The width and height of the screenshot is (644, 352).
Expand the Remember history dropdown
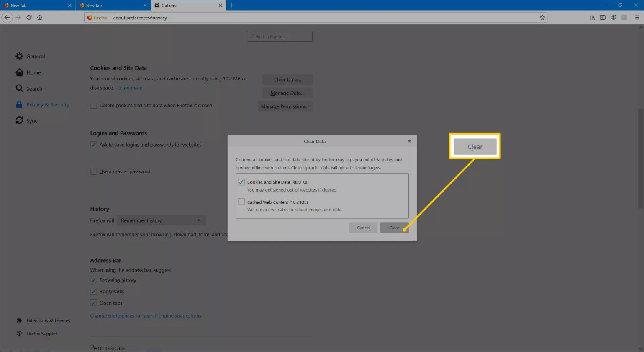(161, 220)
